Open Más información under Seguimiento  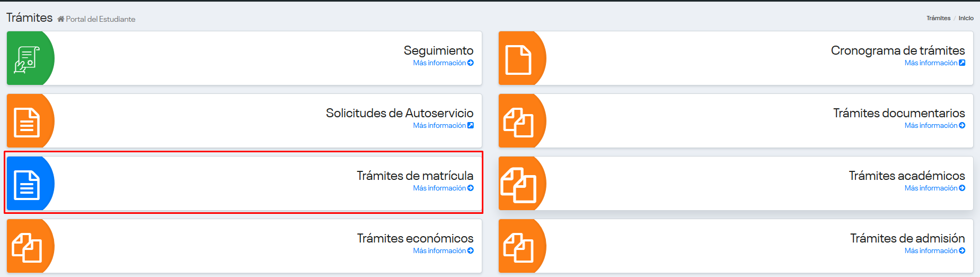coord(443,63)
